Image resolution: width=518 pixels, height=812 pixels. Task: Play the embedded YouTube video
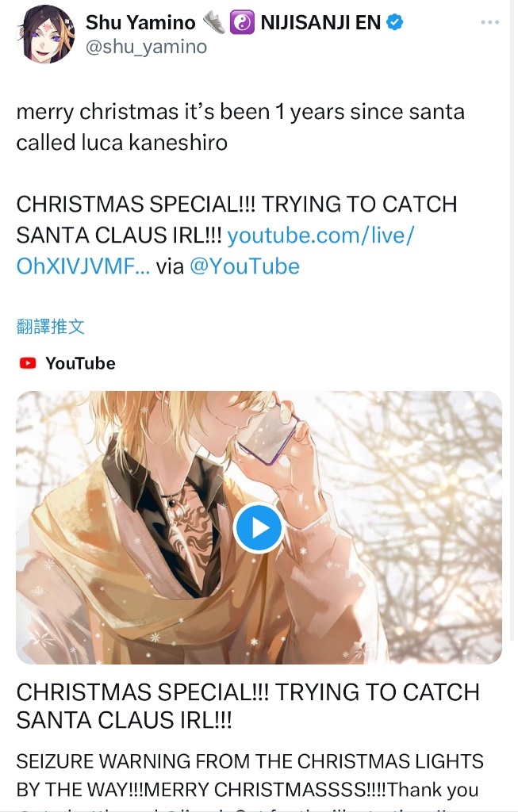(x=259, y=527)
